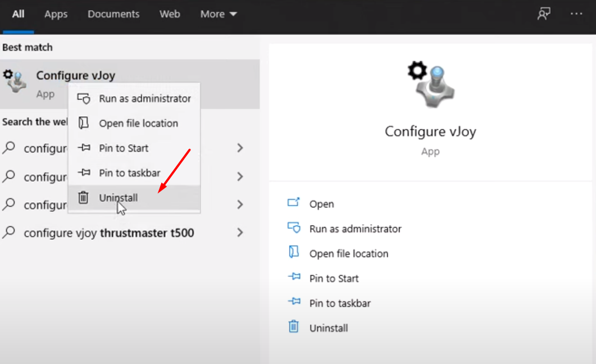The height and width of the screenshot is (364, 596).
Task: Open the Documents tab
Action: 113,14
